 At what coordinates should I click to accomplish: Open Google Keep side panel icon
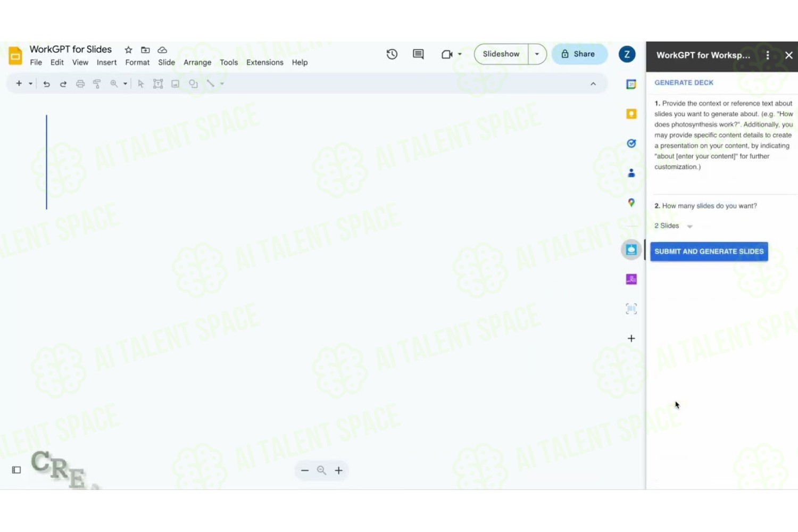pos(631,114)
